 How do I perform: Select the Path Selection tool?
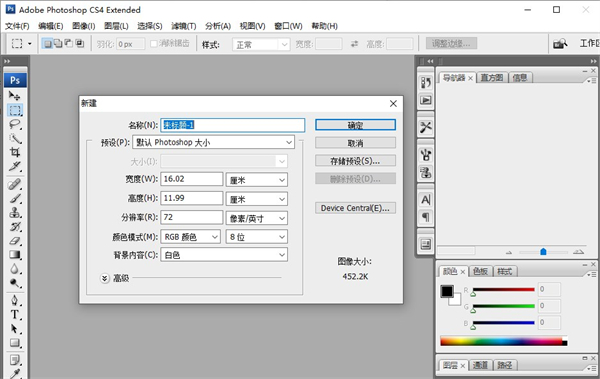pos(15,329)
